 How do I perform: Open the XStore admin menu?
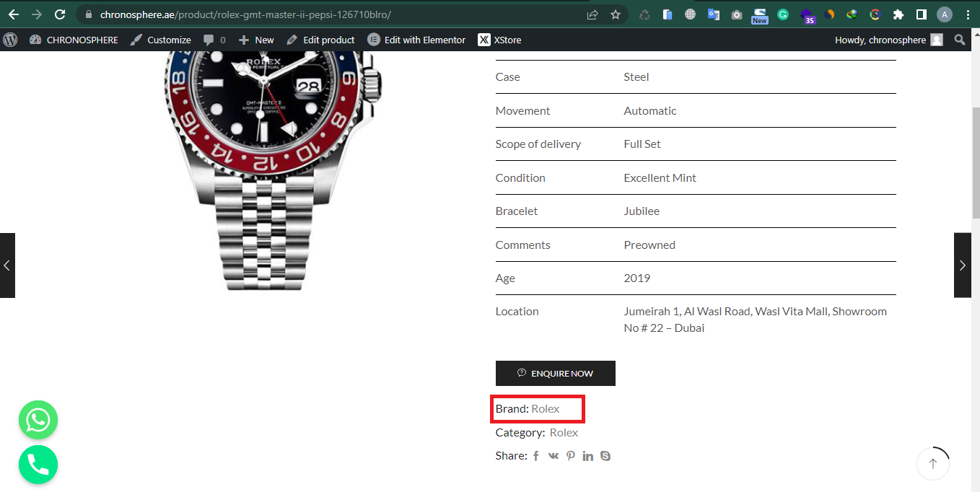pos(499,40)
